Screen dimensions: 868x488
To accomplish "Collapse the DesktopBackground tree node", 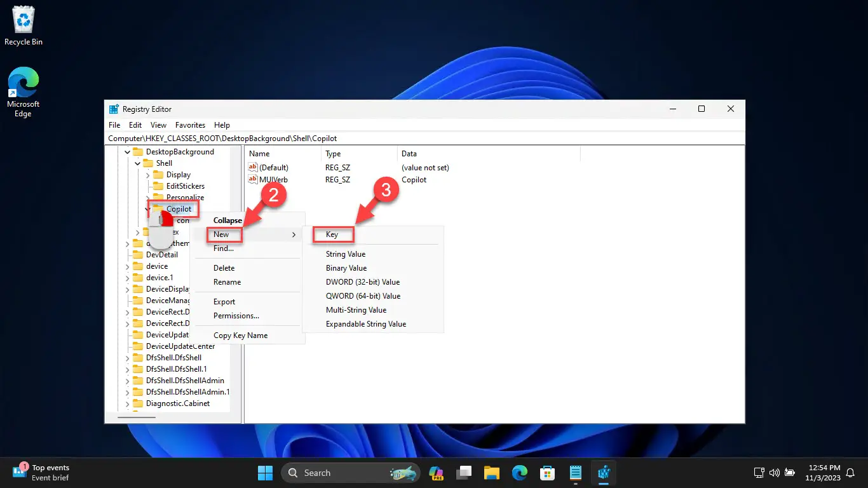I will pyautogui.click(x=127, y=152).
